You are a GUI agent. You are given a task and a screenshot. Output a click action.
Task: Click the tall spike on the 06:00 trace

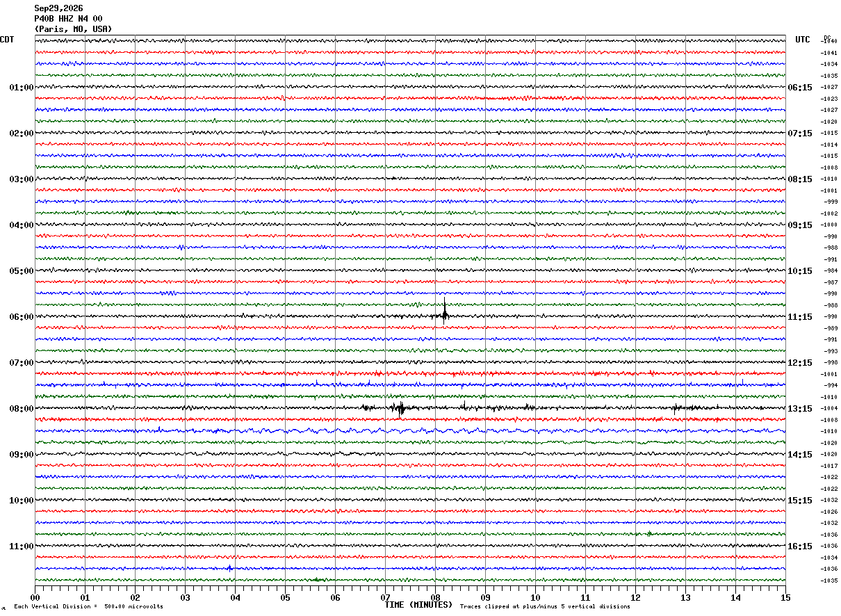445,310
